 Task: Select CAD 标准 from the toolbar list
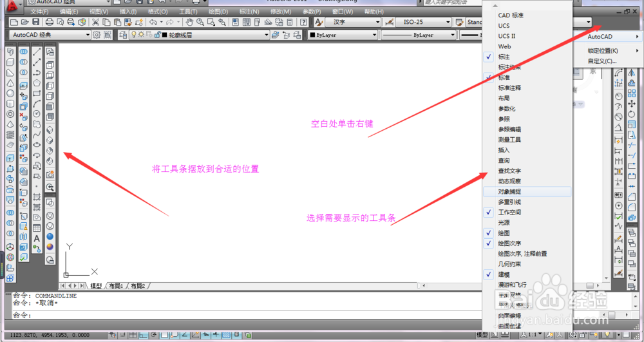[527, 15]
